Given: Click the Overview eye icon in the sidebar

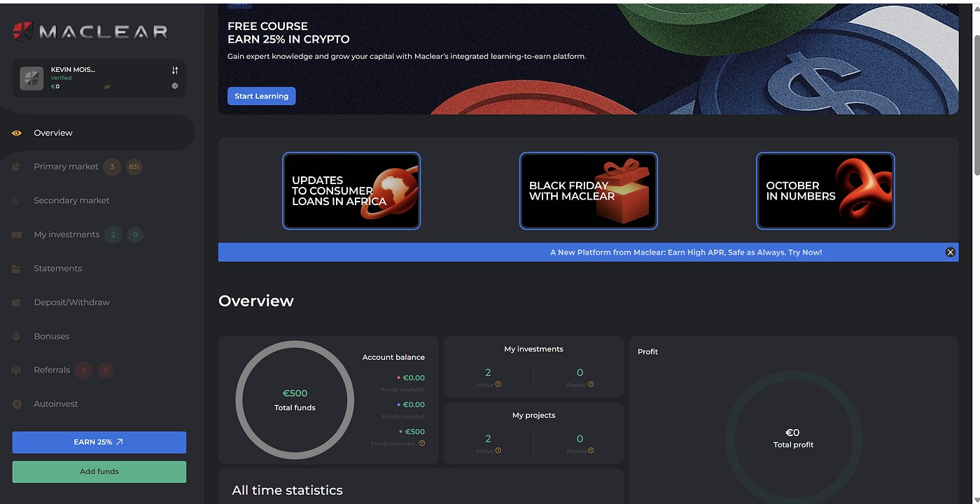Looking at the screenshot, I should point(17,133).
